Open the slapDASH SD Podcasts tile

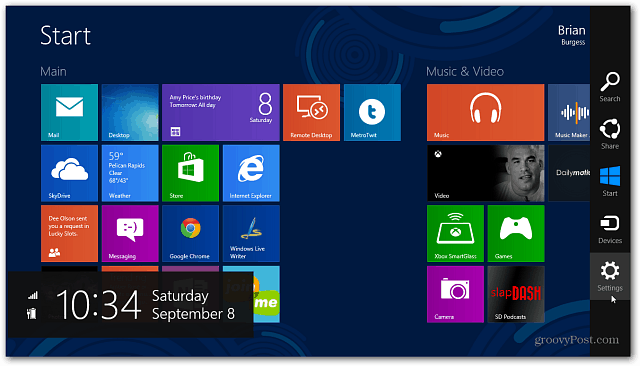pyautogui.click(x=516, y=294)
